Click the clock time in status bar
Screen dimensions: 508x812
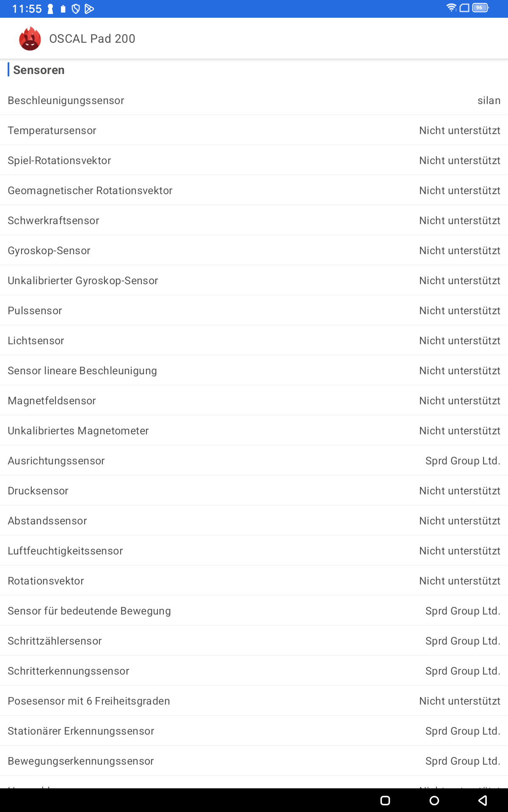(x=27, y=9)
